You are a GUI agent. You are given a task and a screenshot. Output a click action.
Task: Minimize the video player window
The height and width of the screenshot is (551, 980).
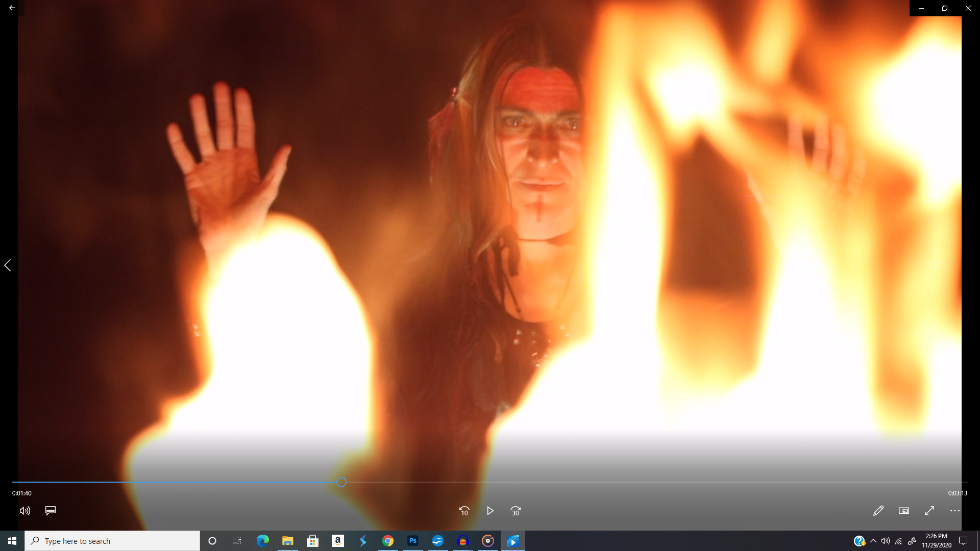pyautogui.click(x=921, y=8)
